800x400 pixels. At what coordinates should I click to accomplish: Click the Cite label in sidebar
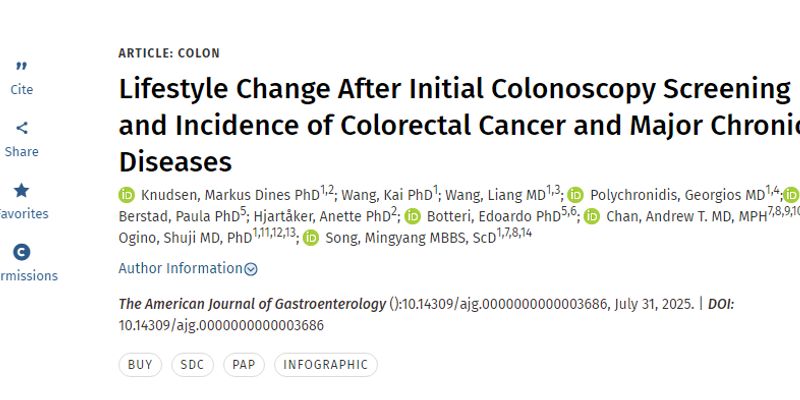21,90
